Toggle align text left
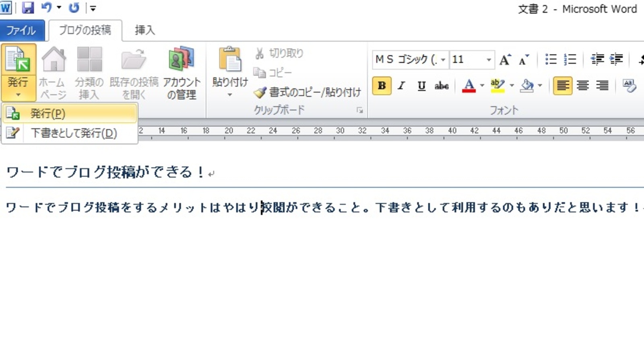Screen dimensions: 644x350 click(x=563, y=86)
